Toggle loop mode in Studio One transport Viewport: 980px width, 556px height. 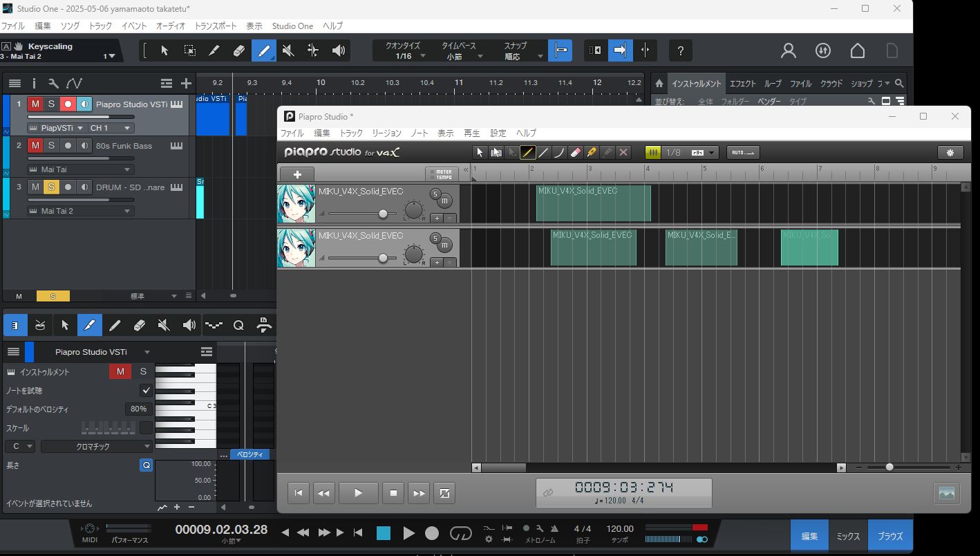point(460,533)
